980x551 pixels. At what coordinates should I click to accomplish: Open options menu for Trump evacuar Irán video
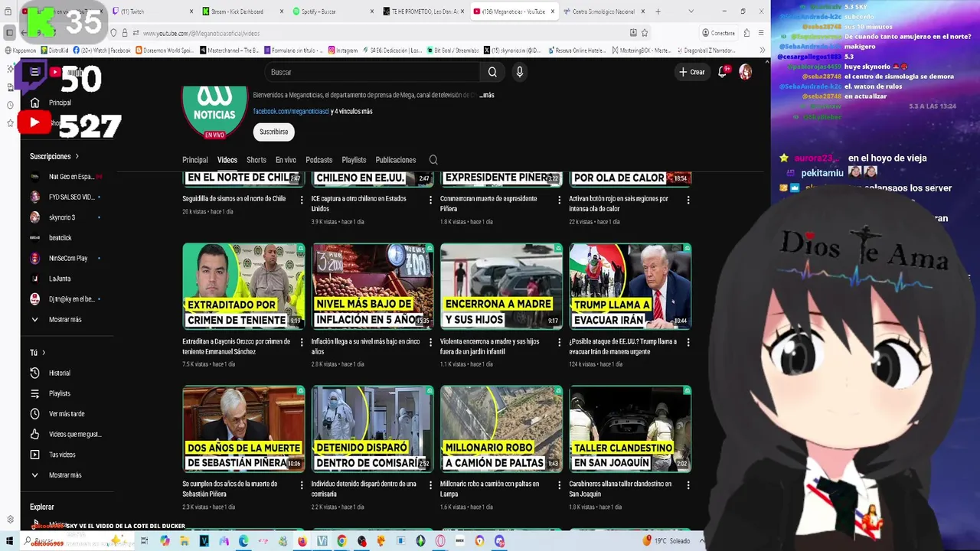pos(688,342)
